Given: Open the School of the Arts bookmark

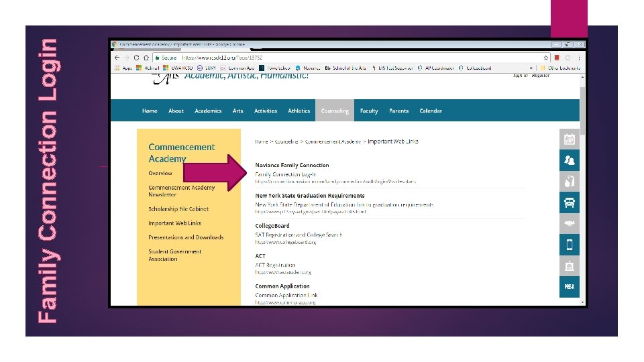Looking at the screenshot, I should pos(345,68).
